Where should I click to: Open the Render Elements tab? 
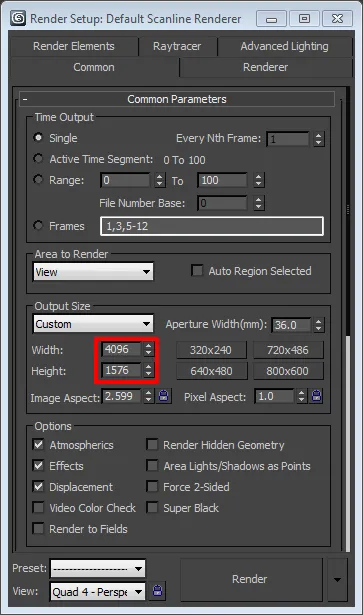tap(74, 46)
